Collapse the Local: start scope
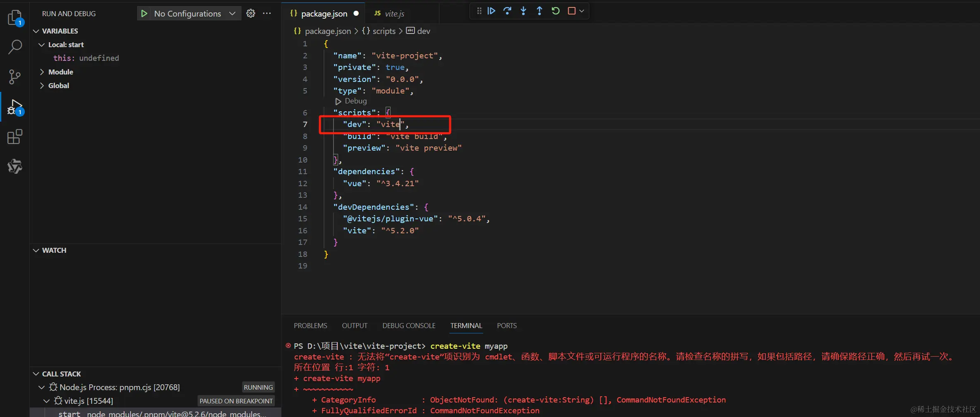The width and height of the screenshot is (980, 417). click(x=42, y=45)
